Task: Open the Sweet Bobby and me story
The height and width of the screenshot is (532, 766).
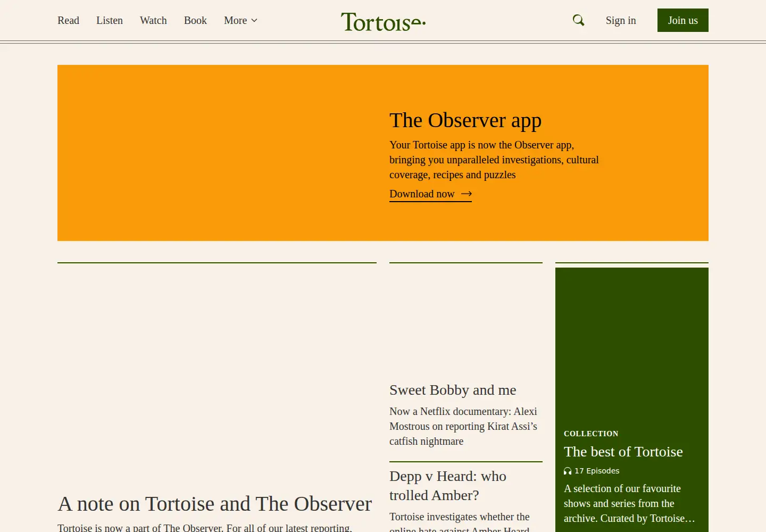Action: pyautogui.click(x=453, y=390)
